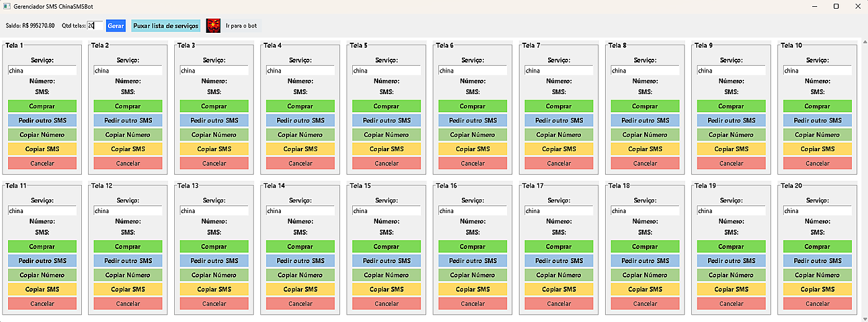Viewport: 868px width, 322px height.
Task: Click the red mask bot icon
Action: pyautogui.click(x=214, y=26)
